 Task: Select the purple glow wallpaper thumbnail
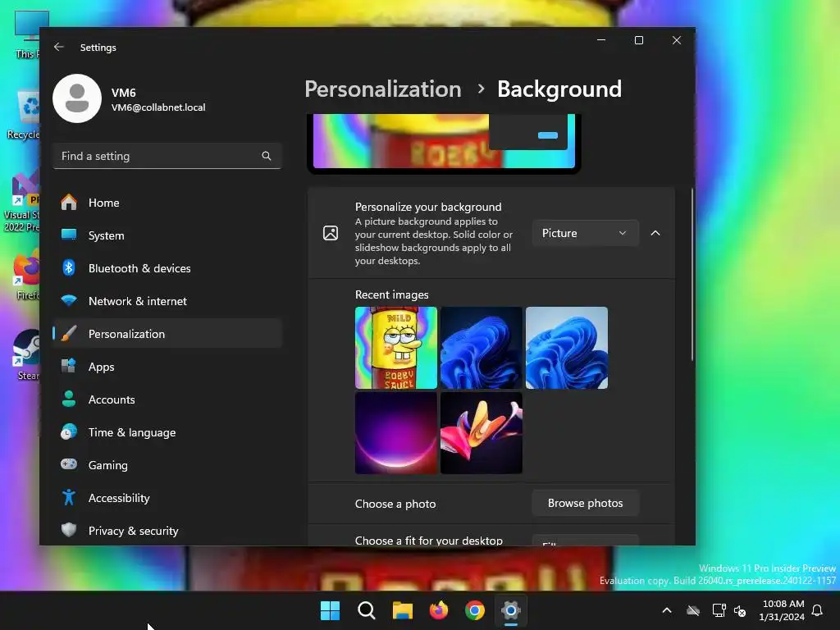click(x=396, y=433)
